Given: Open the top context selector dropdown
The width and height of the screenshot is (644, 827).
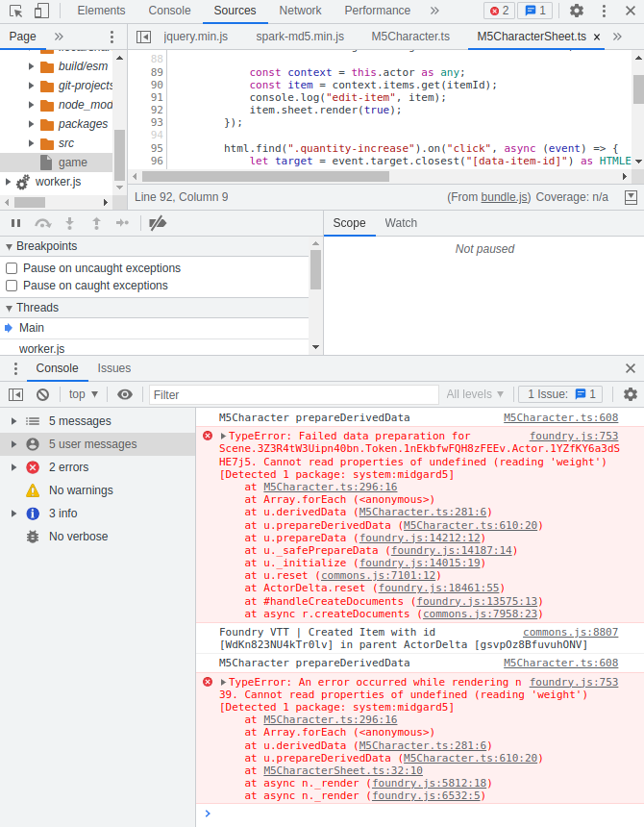Looking at the screenshot, I should pos(84,394).
